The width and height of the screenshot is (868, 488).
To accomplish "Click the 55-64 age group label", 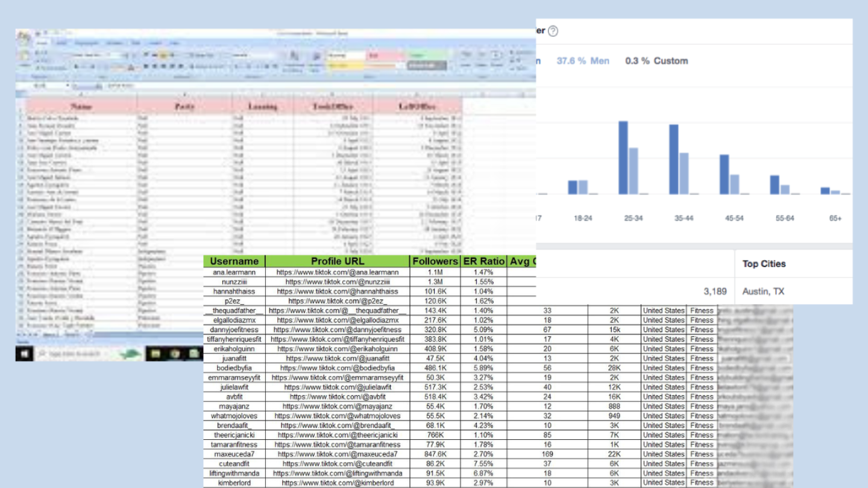I will [785, 218].
